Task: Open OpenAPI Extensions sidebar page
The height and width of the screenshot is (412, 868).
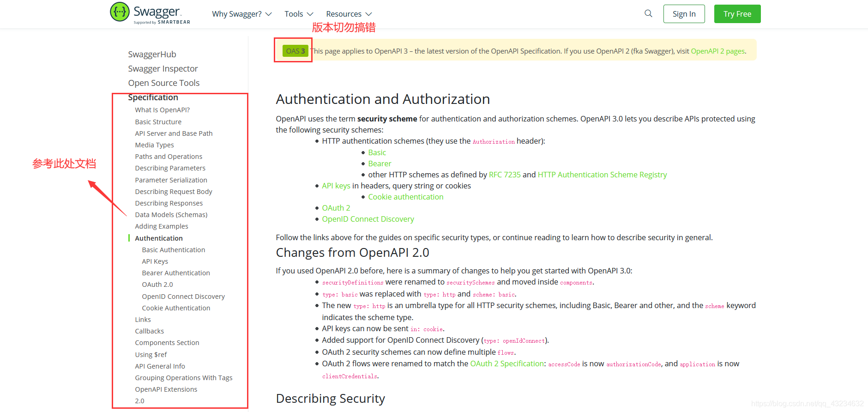Action: pyautogui.click(x=166, y=389)
